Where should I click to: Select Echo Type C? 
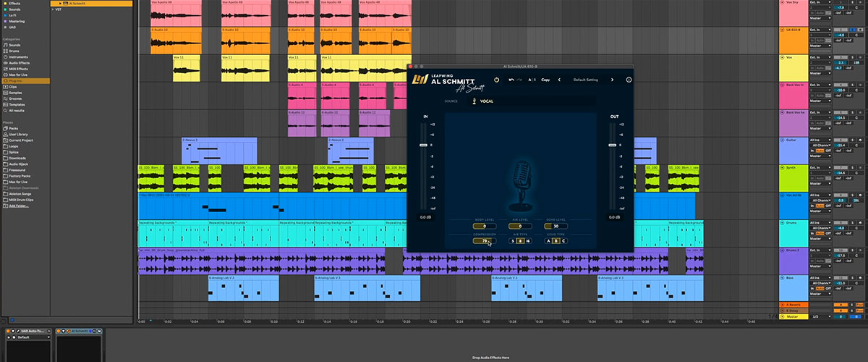click(x=563, y=240)
